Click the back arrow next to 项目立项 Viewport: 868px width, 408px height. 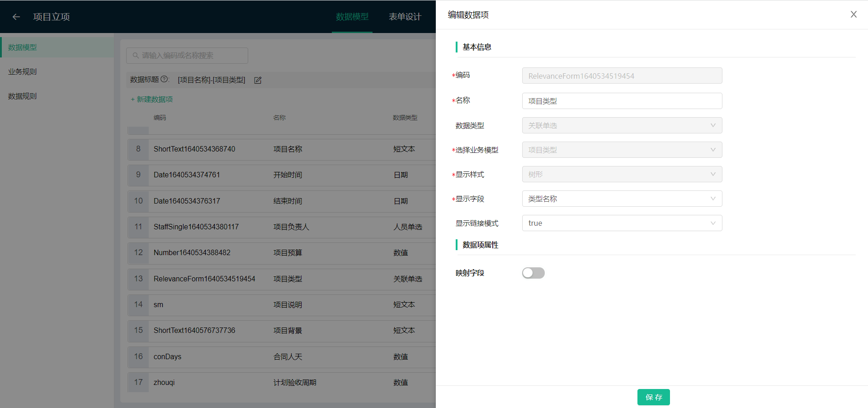click(x=16, y=17)
